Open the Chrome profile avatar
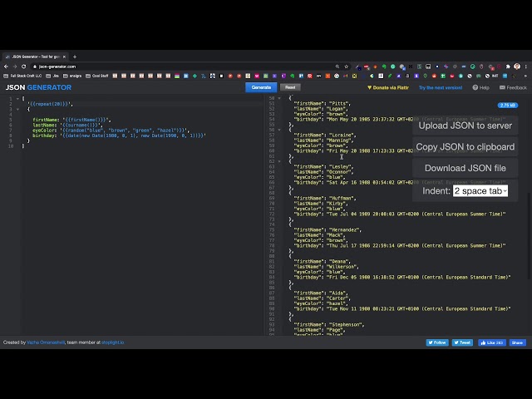This screenshot has width=532, height=399. pyautogui.click(x=517, y=66)
